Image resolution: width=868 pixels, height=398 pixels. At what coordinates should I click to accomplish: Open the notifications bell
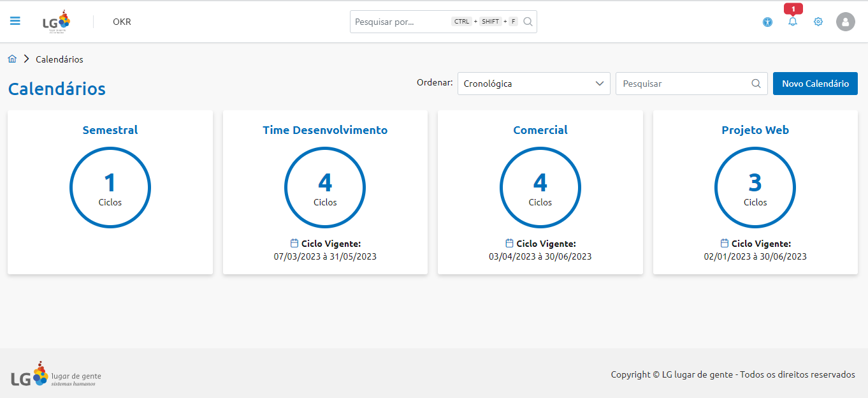793,22
